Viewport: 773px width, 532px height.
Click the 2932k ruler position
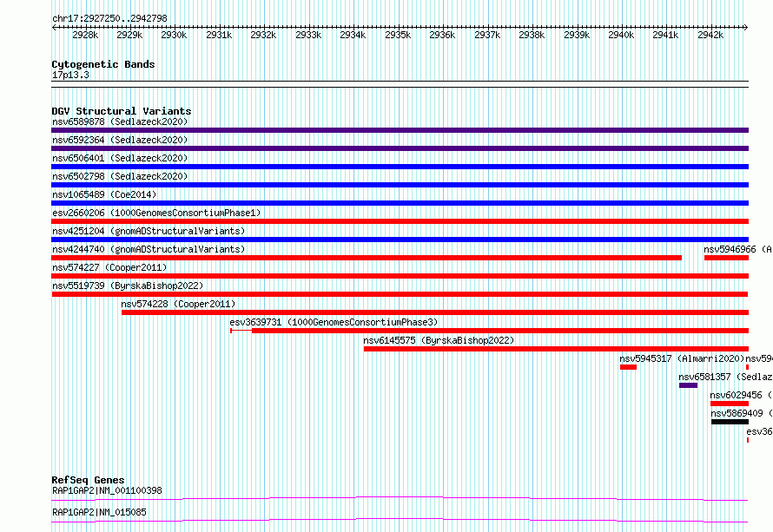(x=263, y=35)
